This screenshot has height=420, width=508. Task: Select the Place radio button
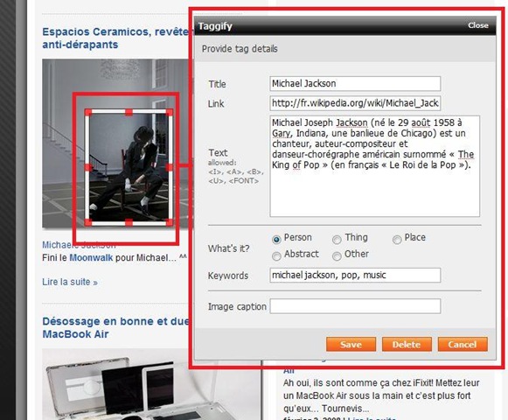click(397, 240)
